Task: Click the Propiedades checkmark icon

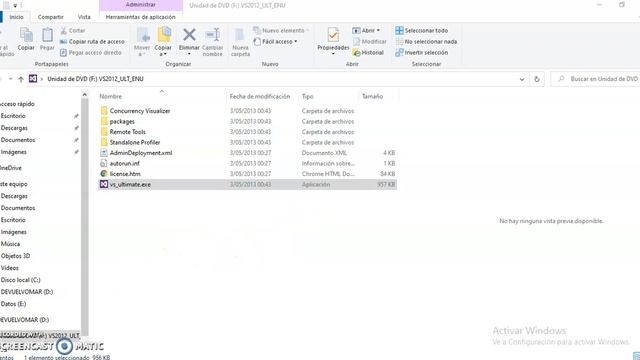Action: click(333, 35)
